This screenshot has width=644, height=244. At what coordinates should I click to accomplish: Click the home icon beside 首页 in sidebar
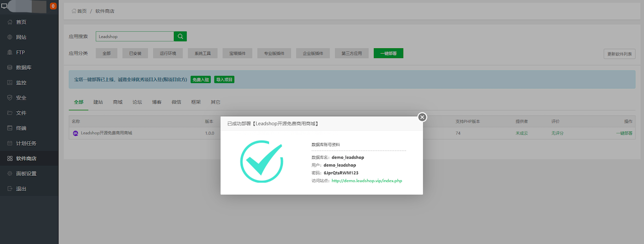[x=10, y=22]
